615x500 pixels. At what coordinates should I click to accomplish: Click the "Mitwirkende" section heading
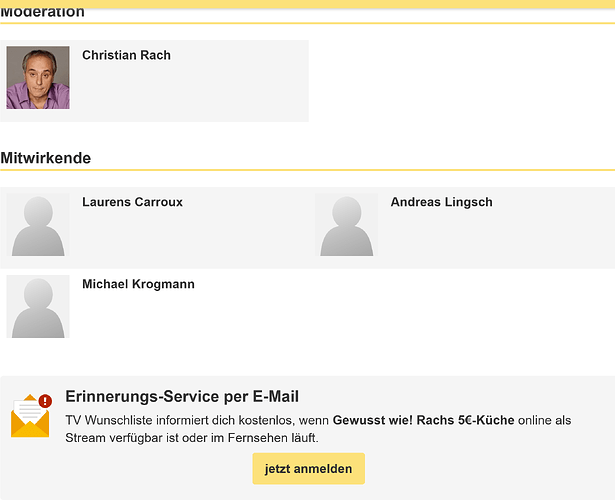(x=46, y=158)
